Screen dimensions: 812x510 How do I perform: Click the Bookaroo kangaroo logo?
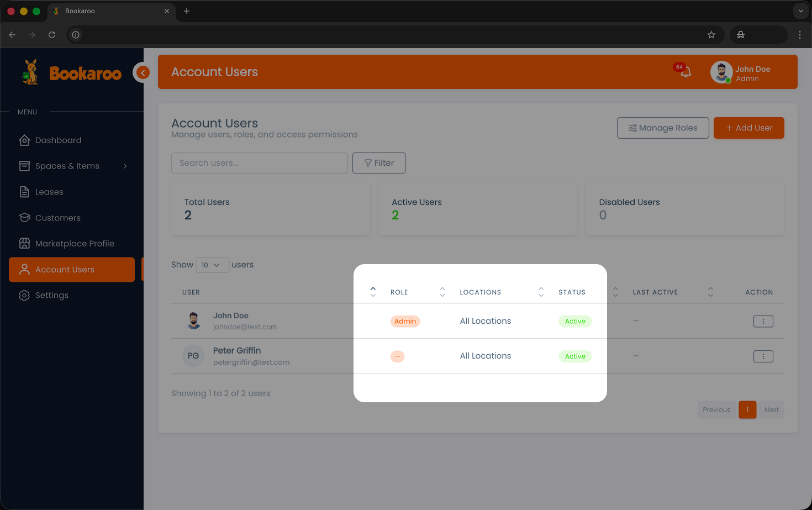(x=30, y=72)
